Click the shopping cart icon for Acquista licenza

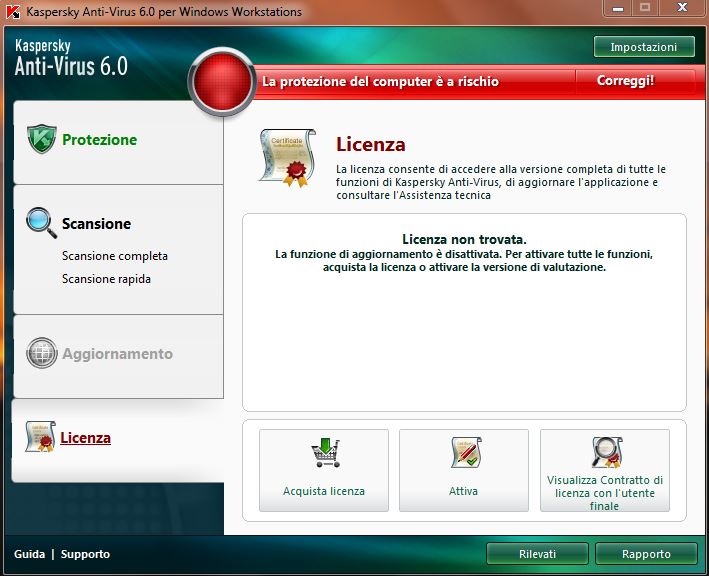pyautogui.click(x=324, y=454)
